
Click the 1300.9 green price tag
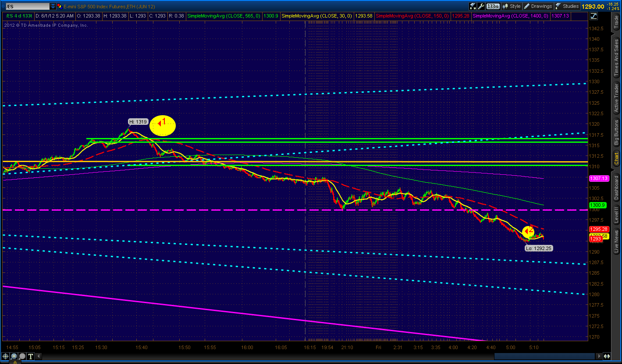click(x=597, y=205)
